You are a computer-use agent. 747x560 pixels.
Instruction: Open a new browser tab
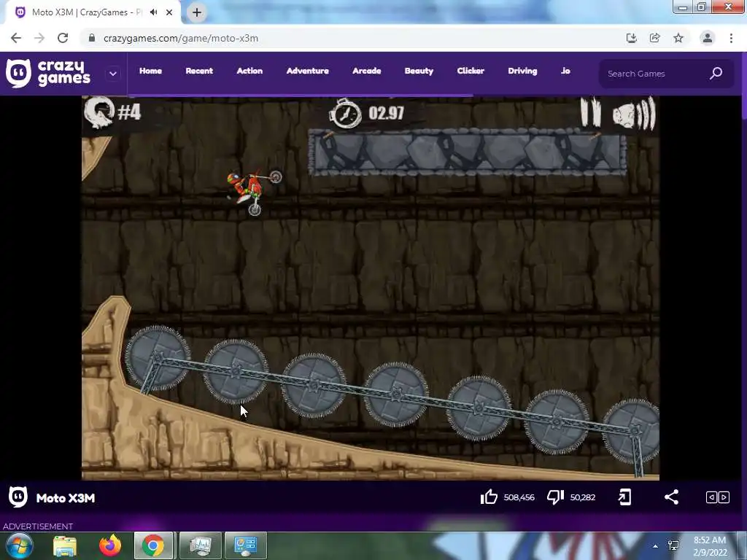click(197, 12)
